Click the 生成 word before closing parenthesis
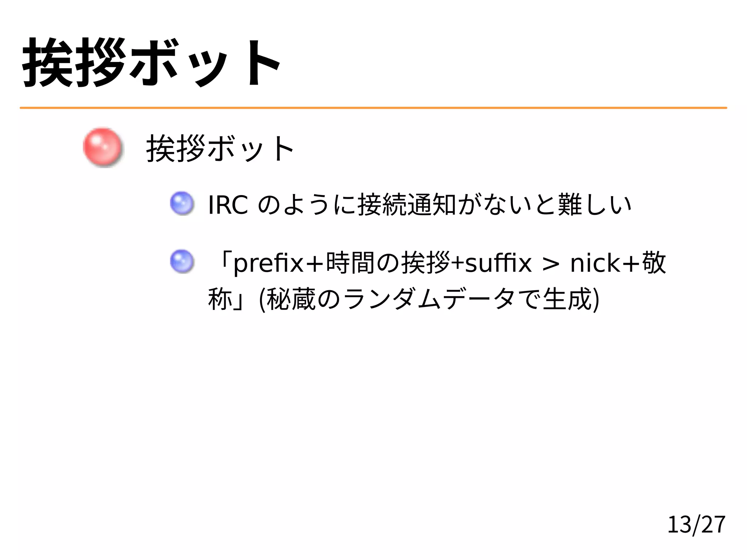 (567, 299)
